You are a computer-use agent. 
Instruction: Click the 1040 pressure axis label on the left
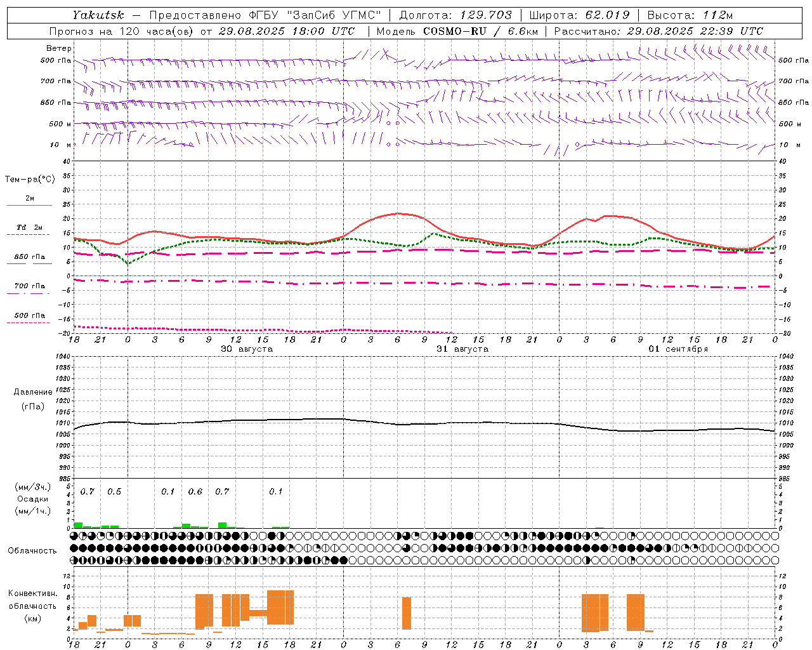62,357
